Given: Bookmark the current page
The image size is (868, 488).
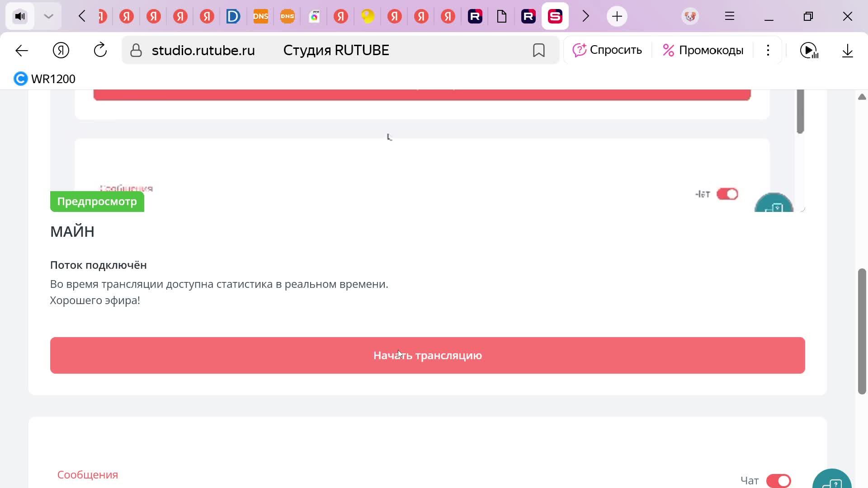Looking at the screenshot, I should (x=538, y=50).
